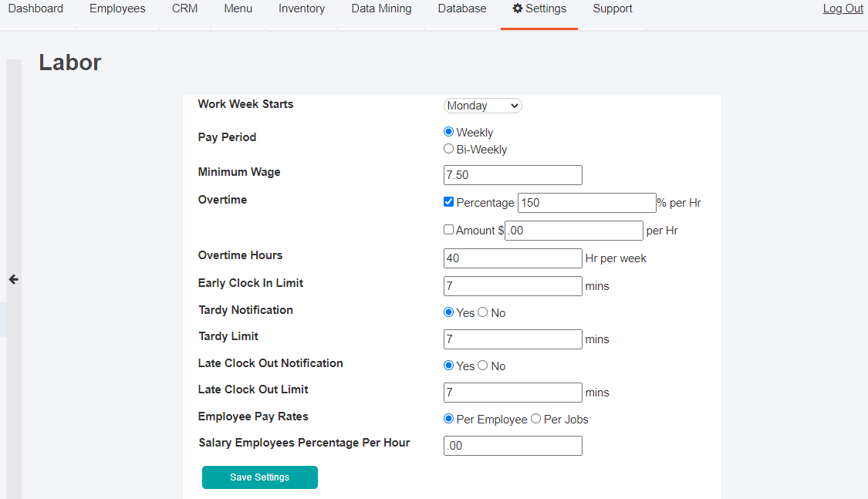
Task: Click the Tardy Limit minutes field
Action: tap(512, 339)
